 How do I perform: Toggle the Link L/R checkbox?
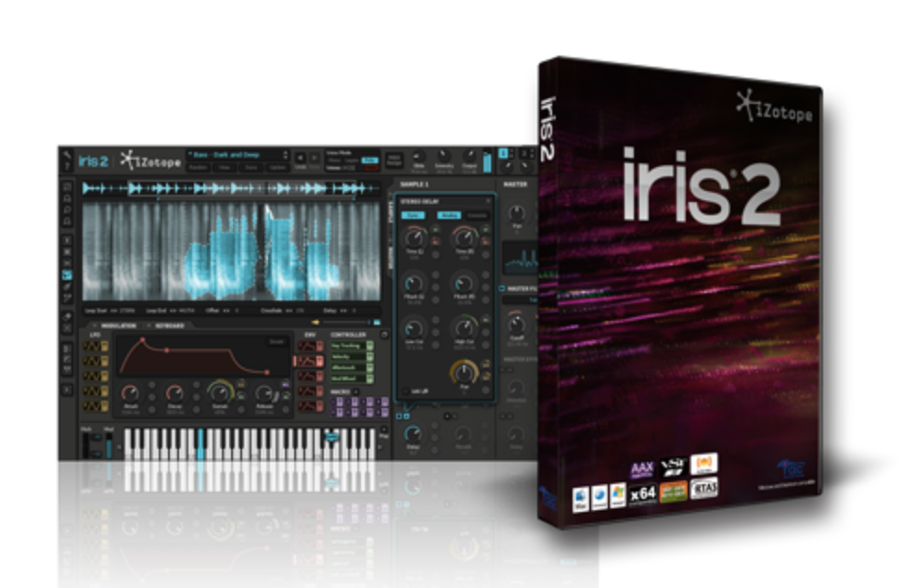pyautogui.click(x=406, y=391)
